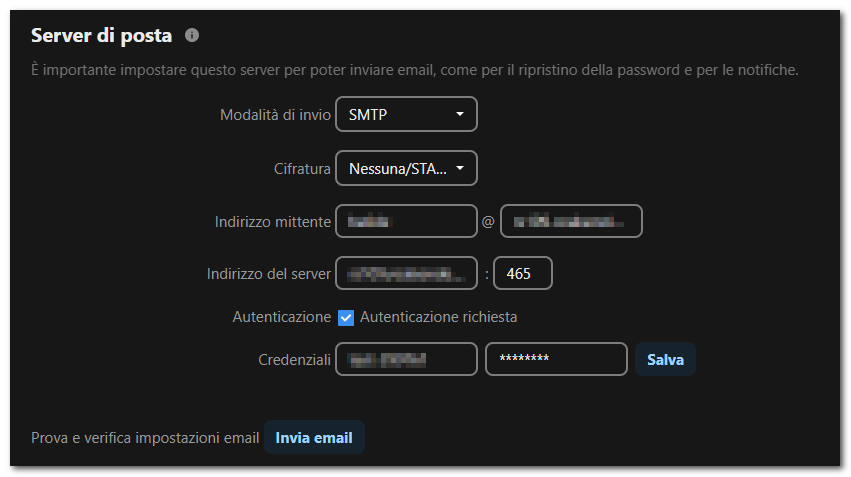Click the Cifratura label
The image size is (851, 477).
coord(302,169)
